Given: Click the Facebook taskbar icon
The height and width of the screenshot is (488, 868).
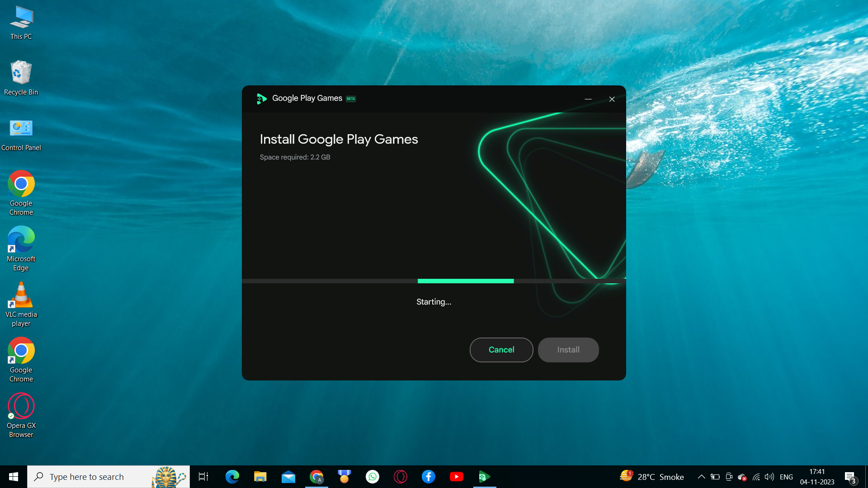Looking at the screenshot, I should pos(429,477).
